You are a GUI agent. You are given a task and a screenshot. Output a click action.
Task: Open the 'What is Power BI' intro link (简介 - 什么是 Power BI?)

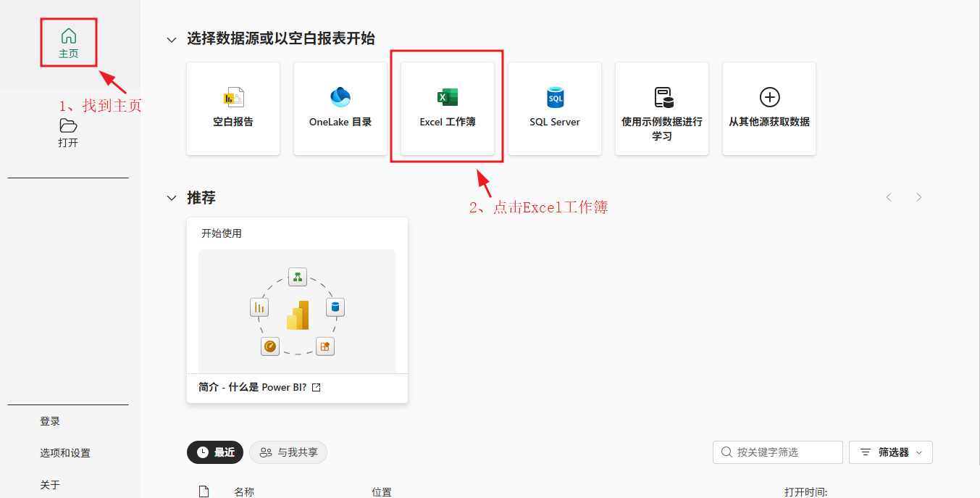click(x=253, y=387)
